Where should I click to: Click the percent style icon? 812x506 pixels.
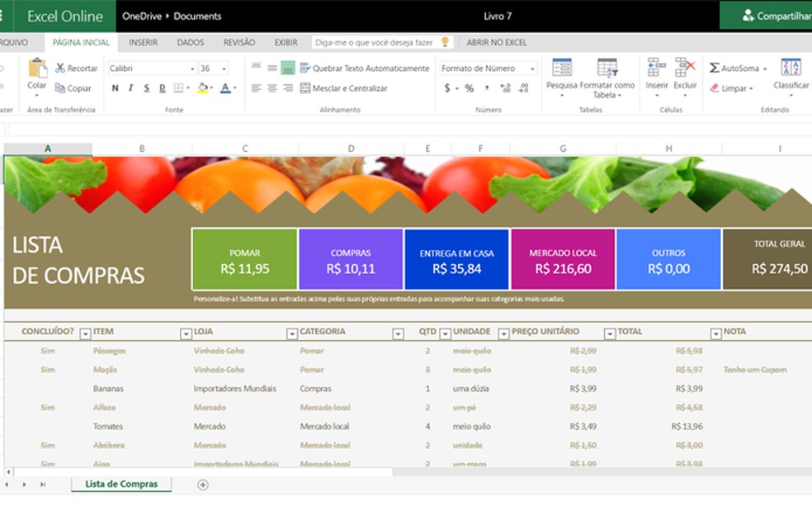click(469, 88)
